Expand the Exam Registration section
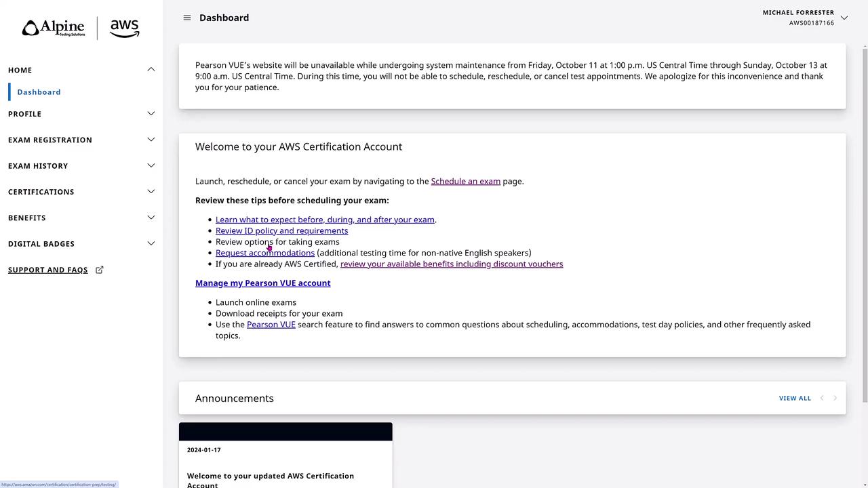The width and height of the screenshot is (868, 488). coord(151,140)
